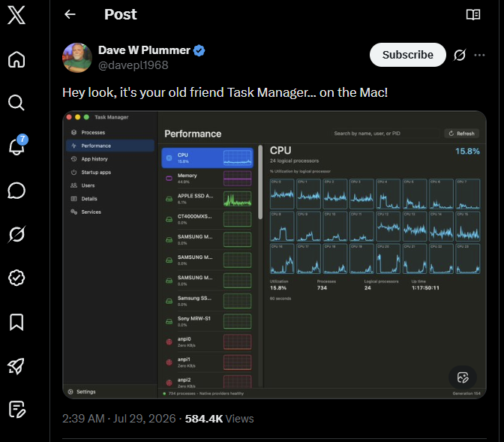Click the Generation 154 status text
The height and width of the screenshot is (442, 504).
point(466,393)
